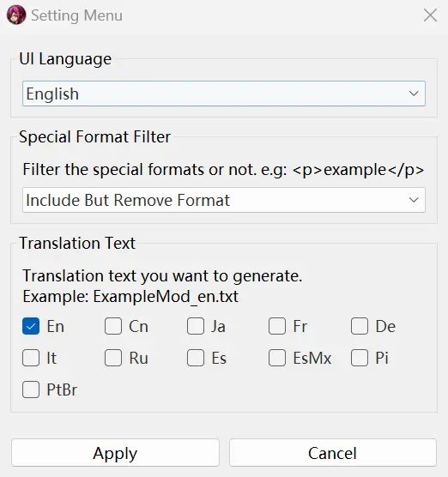This screenshot has height=477, width=448.
Task: Expand the Special Format Filter dropdown
Action: (414, 200)
